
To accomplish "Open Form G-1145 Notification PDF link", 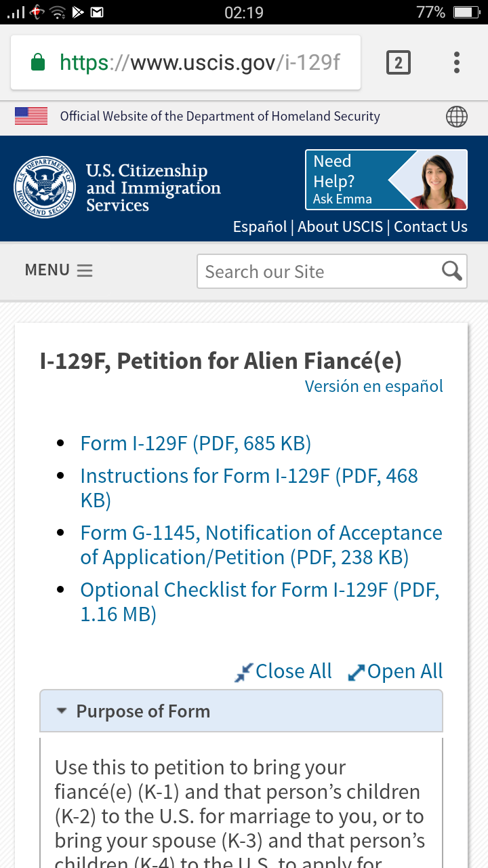I will (x=261, y=545).
